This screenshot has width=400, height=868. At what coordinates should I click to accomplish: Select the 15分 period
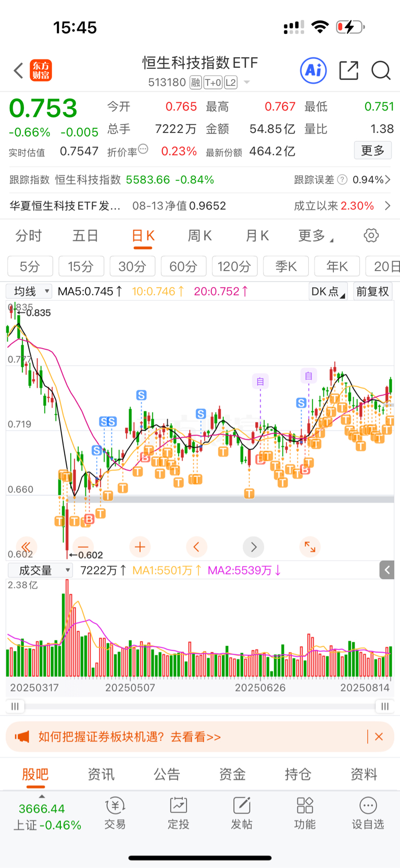pyautogui.click(x=81, y=266)
